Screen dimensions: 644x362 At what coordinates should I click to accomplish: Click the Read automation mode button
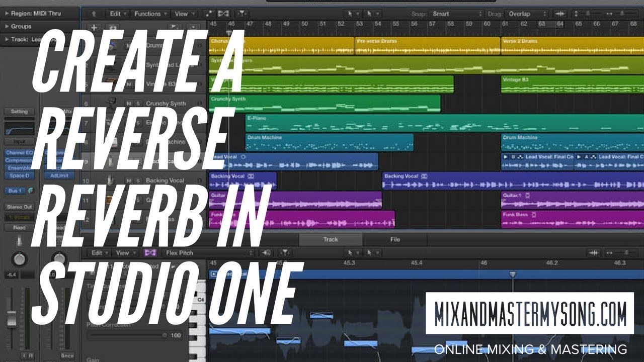19,227
